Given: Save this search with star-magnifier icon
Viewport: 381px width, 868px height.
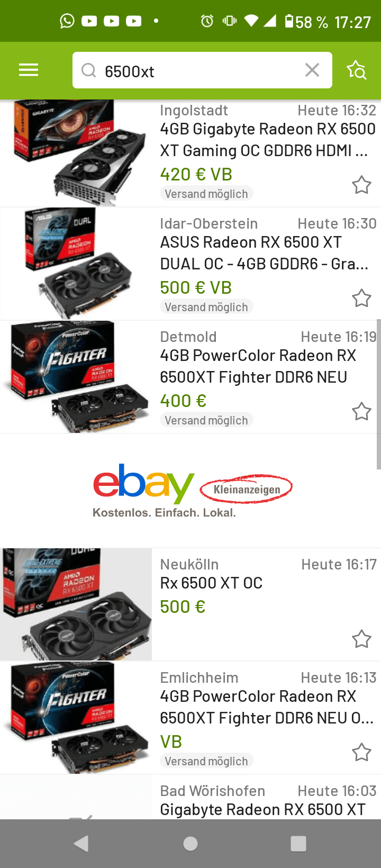Looking at the screenshot, I should click(357, 70).
